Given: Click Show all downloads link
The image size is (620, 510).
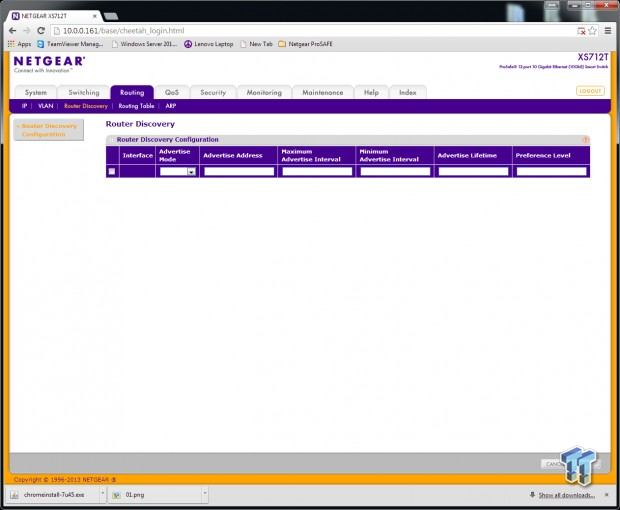Looking at the screenshot, I should click(566, 495).
